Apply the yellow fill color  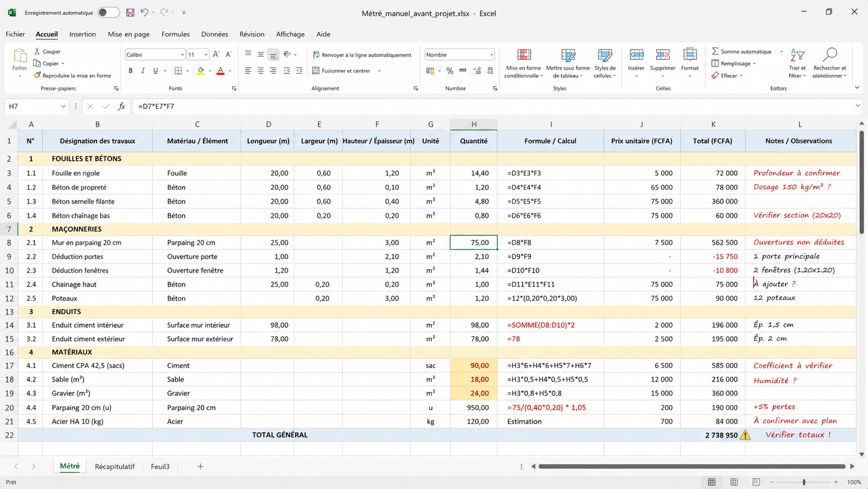tap(200, 71)
